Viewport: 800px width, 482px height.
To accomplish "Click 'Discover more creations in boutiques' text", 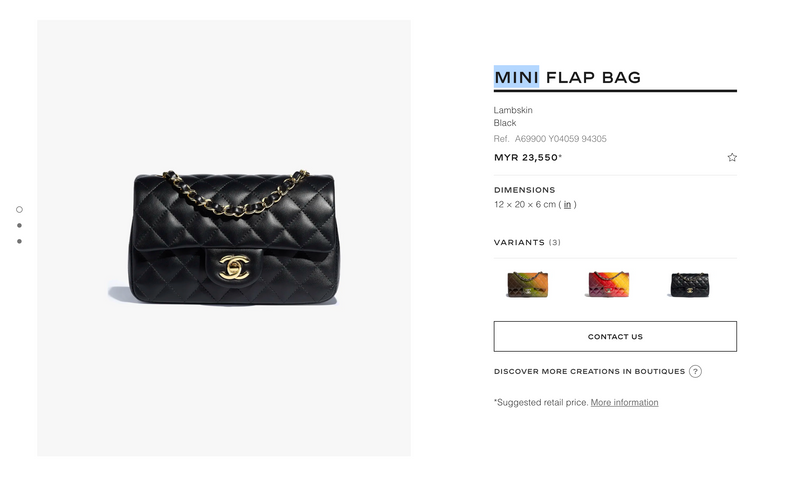I will pos(589,371).
